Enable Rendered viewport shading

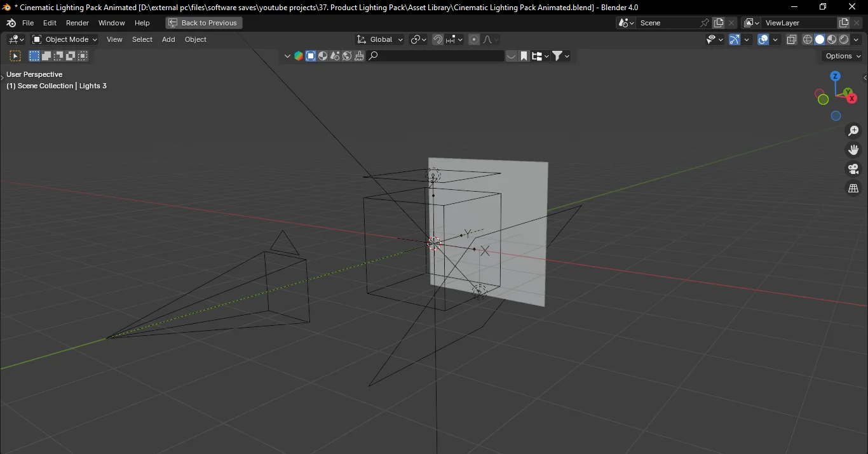[844, 39]
